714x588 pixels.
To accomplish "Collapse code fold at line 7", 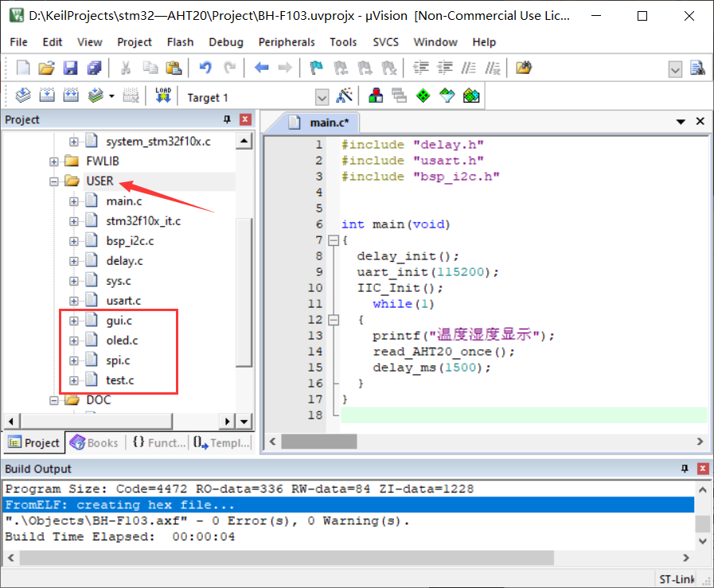I will coord(334,240).
